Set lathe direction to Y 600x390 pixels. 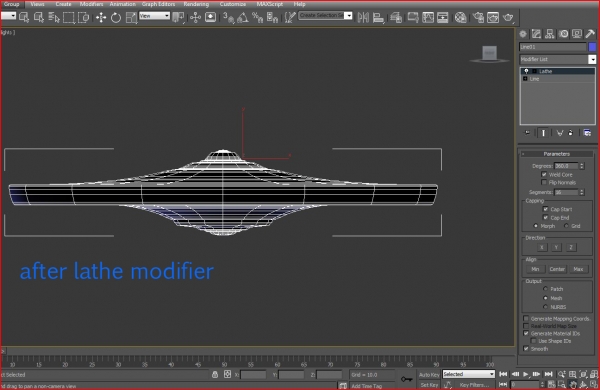(x=556, y=247)
